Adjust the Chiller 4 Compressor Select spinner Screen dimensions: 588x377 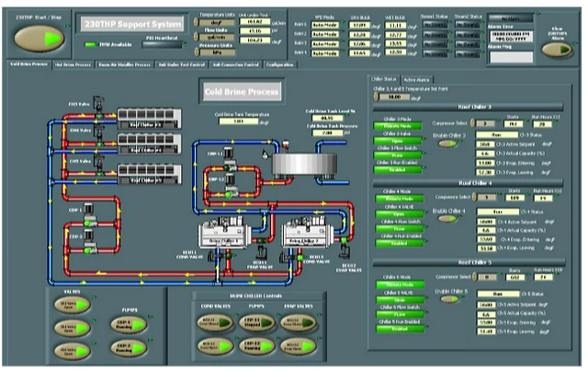[474, 197]
